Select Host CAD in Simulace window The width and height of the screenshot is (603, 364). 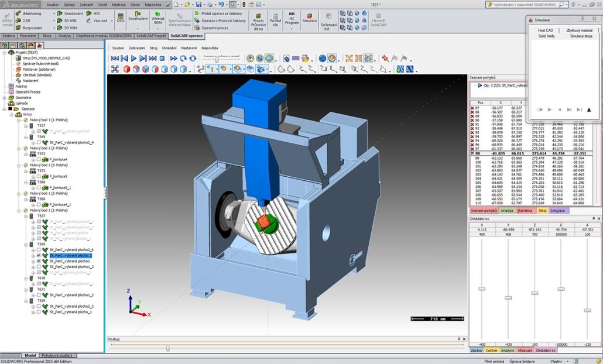click(x=545, y=30)
